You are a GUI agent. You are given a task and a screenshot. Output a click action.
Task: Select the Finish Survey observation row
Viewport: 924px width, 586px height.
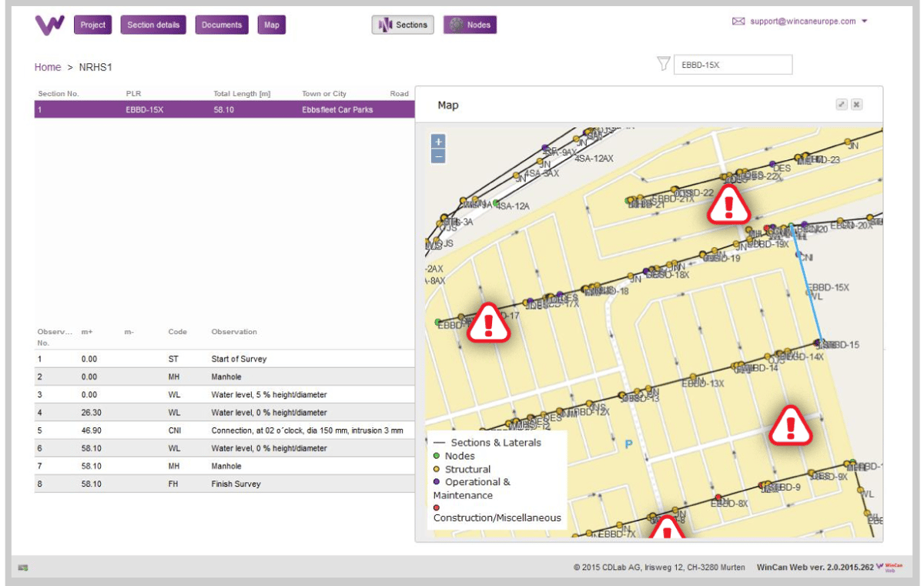(x=225, y=484)
